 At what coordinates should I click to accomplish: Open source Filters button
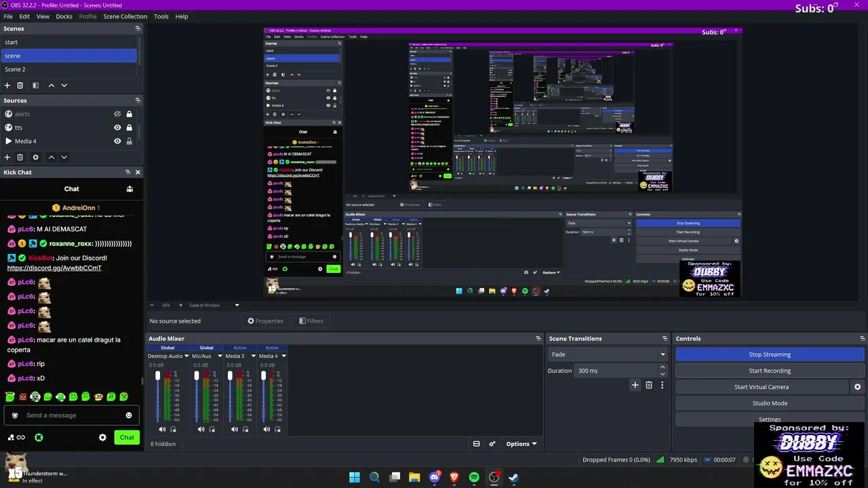311,321
